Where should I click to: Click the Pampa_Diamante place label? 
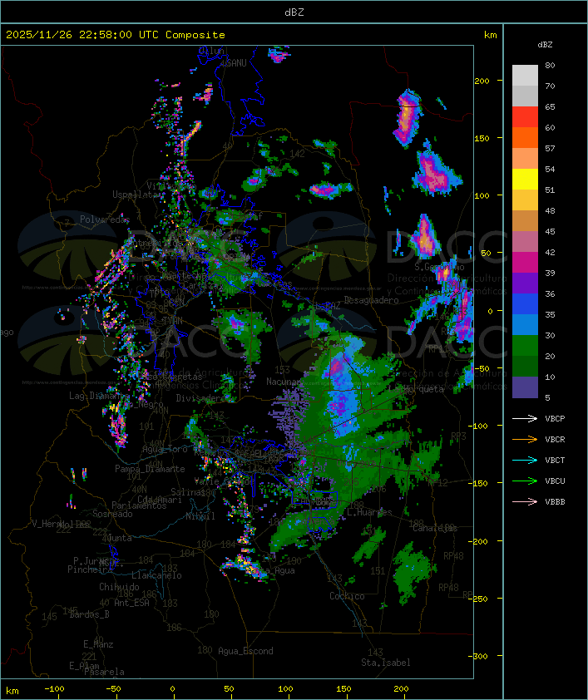pos(150,469)
